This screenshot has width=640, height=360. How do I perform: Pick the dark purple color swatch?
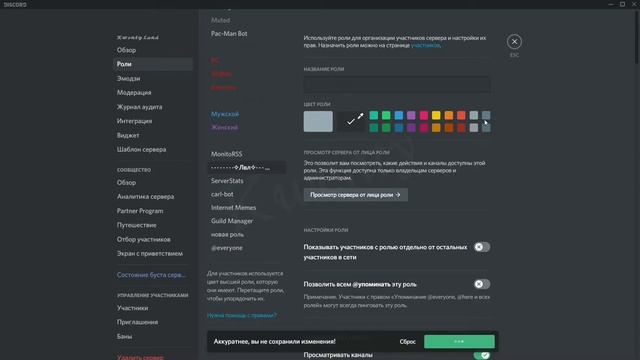pos(411,128)
